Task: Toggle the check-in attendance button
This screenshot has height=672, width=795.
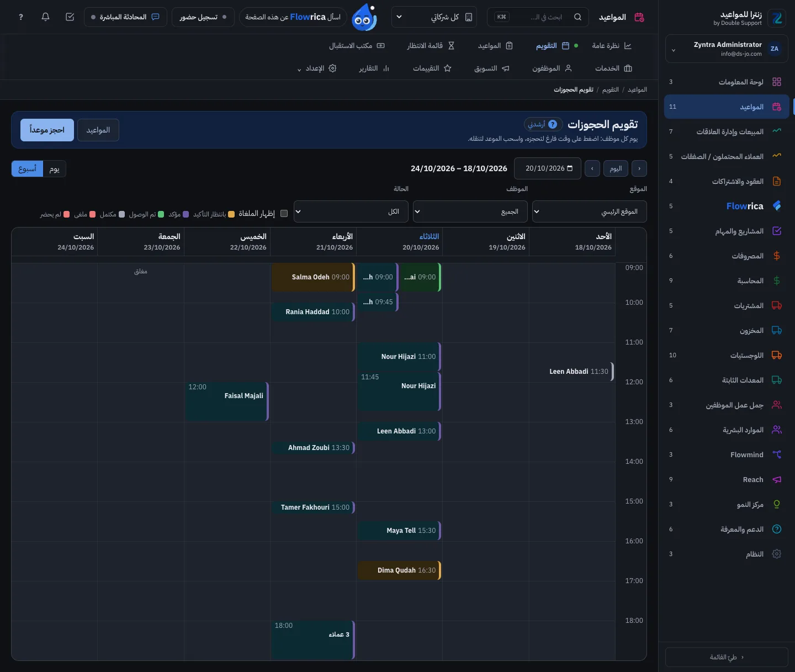Action: pos(203,17)
